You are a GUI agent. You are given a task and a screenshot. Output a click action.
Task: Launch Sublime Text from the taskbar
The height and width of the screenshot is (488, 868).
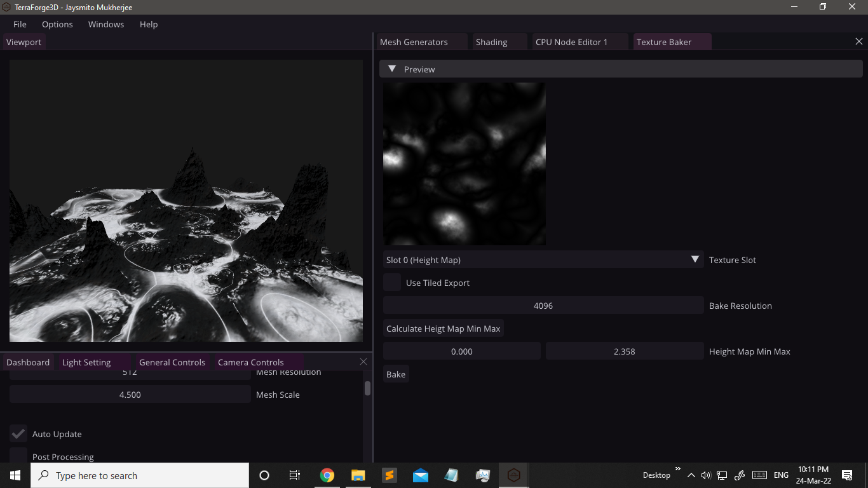[x=389, y=475]
